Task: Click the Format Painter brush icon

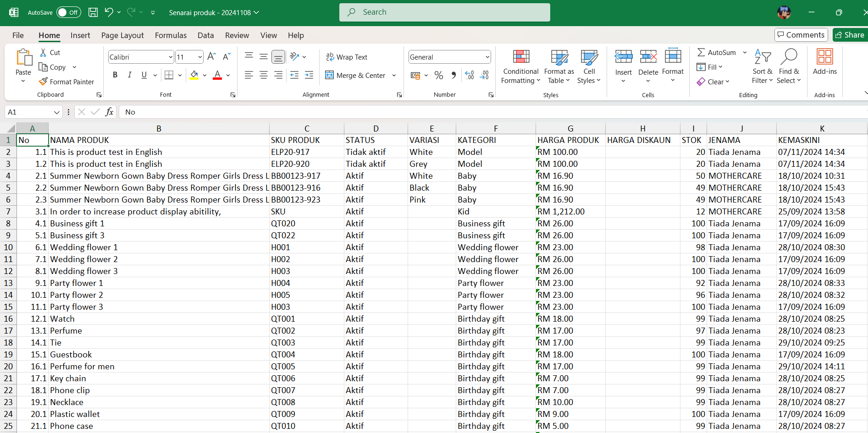Action: [43, 82]
